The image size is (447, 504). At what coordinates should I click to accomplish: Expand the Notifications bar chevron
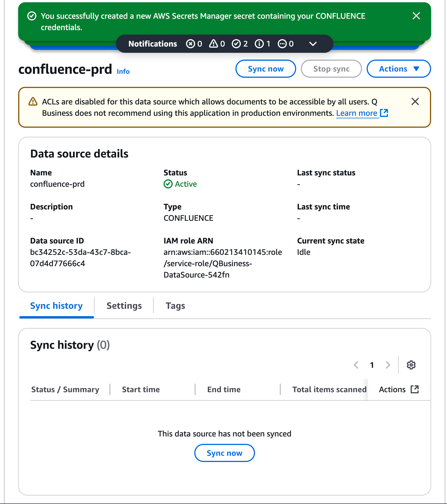pyautogui.click(x=313, y=44)
